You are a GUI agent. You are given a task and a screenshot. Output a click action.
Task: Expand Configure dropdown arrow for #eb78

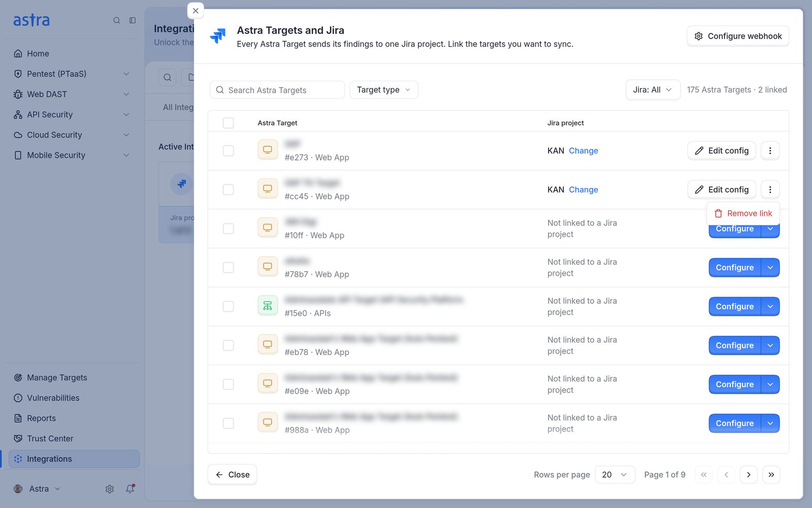click(770, 345)
